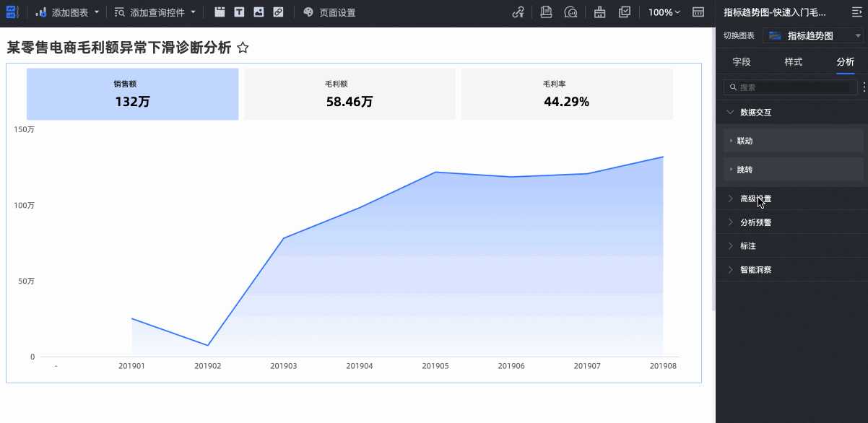Click the 201906 x-axis label

pyautogui.click(x=511, y=366)
